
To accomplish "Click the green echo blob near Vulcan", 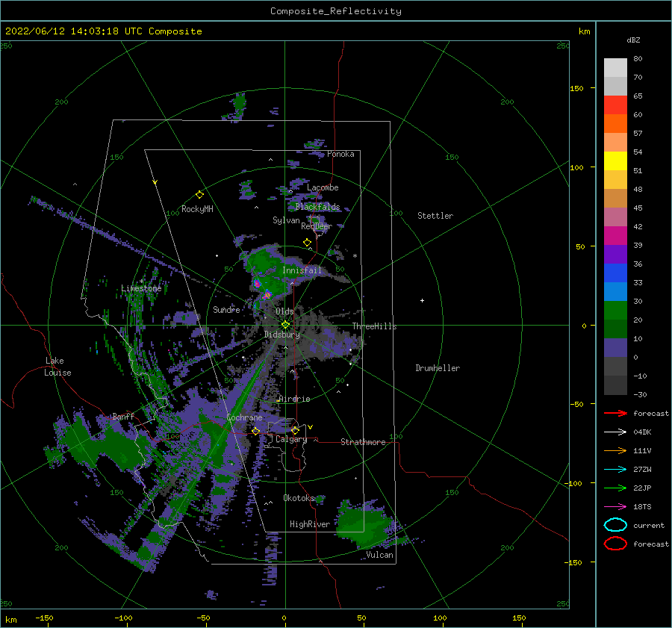I will tap(364, 524).
